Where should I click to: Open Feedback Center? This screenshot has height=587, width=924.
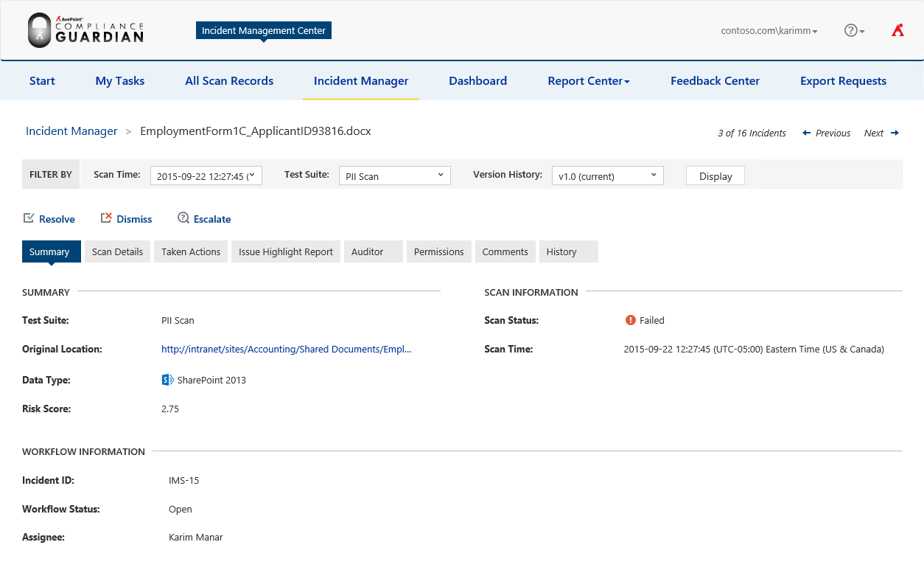715,81
